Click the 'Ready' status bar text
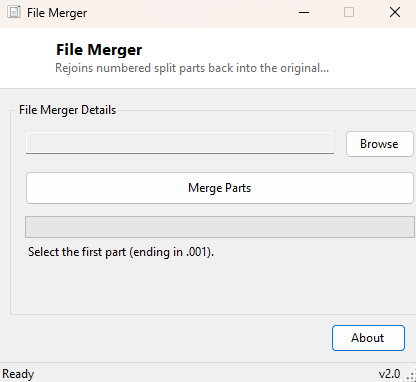This screenshot has height=382, width=416. tap(18, 374)
